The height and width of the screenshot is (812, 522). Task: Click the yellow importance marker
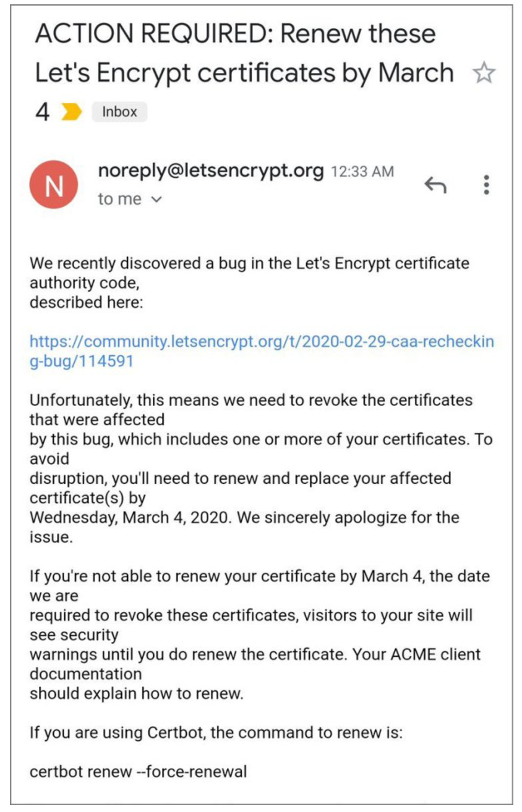[72, 112]
